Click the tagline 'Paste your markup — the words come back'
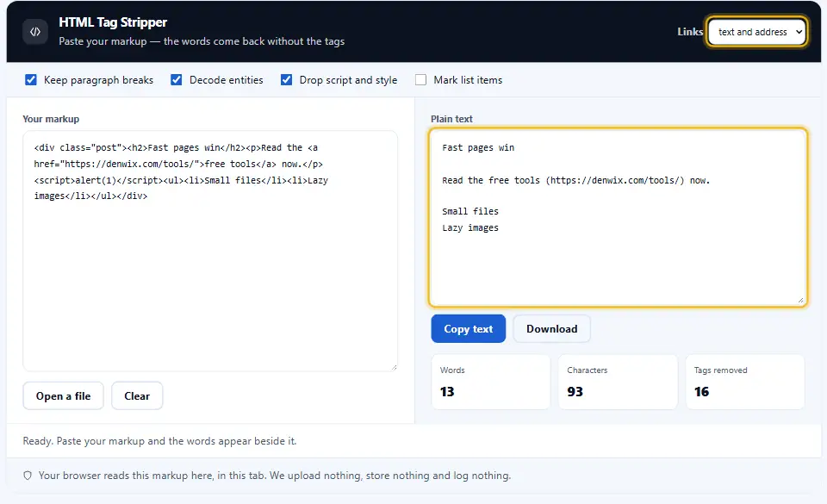The height and width of the screenshot is (504, 827). tap(202, 41)
